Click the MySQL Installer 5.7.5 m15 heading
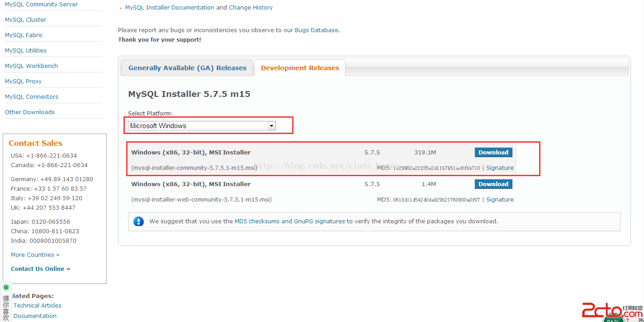Screen dimensions: 644x322 point(189,94)
